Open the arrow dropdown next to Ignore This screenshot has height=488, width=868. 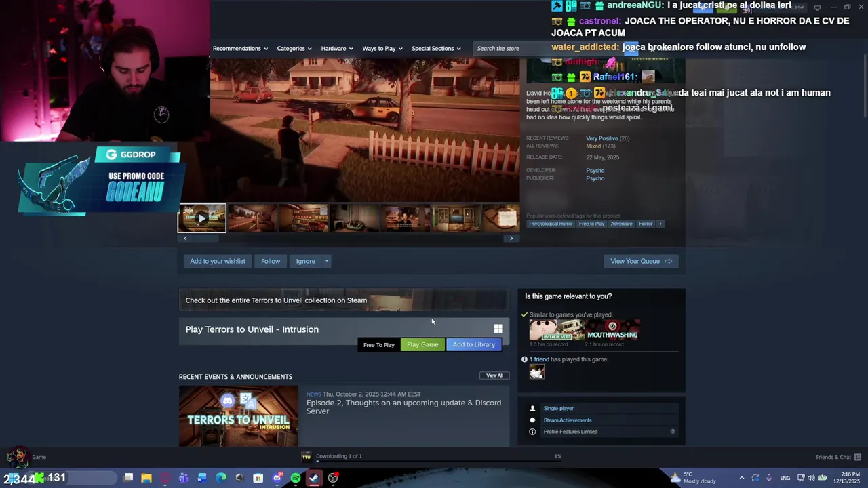326,261
